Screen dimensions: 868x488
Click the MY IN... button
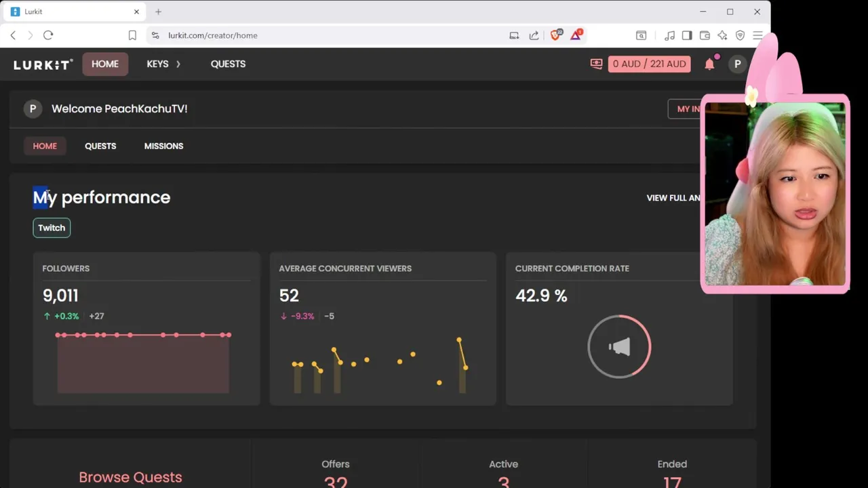pos(685,108)
